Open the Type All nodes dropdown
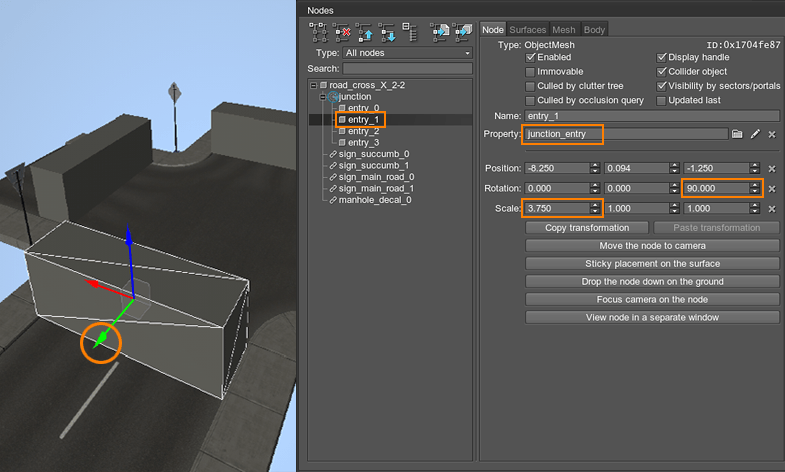785x472 pixels. coord(407,52)
